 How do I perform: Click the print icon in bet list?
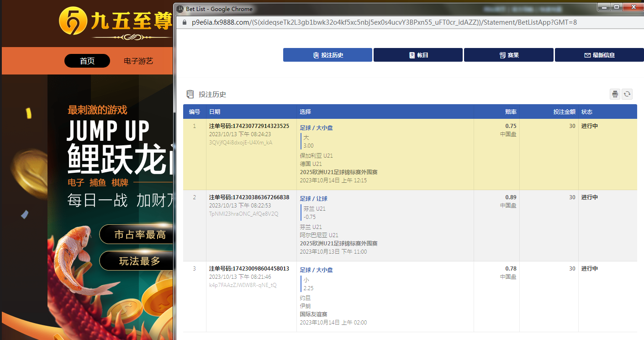click(x=615, y=94)
